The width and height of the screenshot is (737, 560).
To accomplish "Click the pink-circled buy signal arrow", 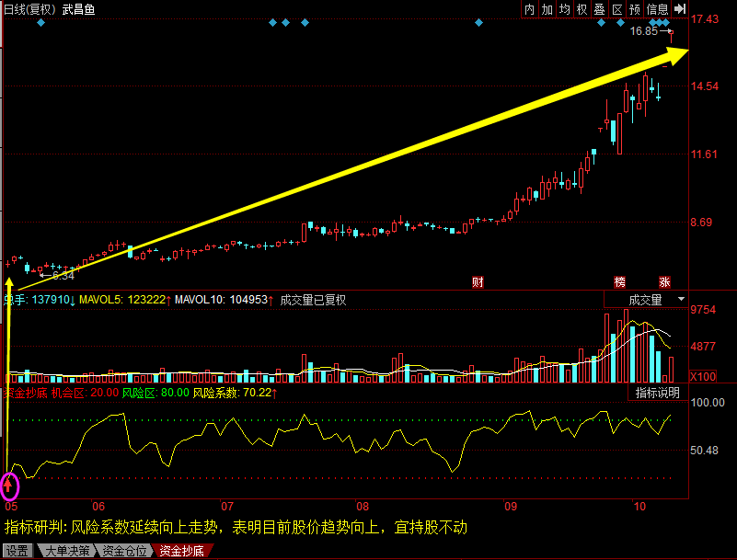I will pos(10,483).
